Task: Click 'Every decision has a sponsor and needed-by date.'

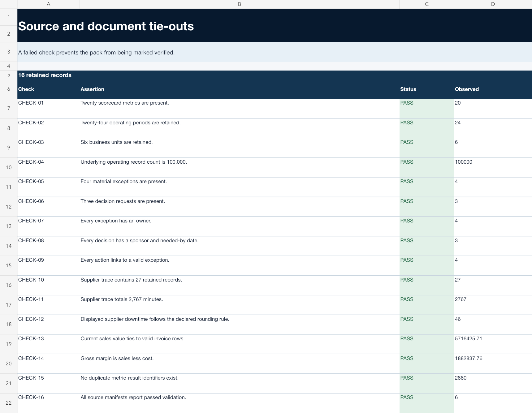Action: tap(140, 240)
